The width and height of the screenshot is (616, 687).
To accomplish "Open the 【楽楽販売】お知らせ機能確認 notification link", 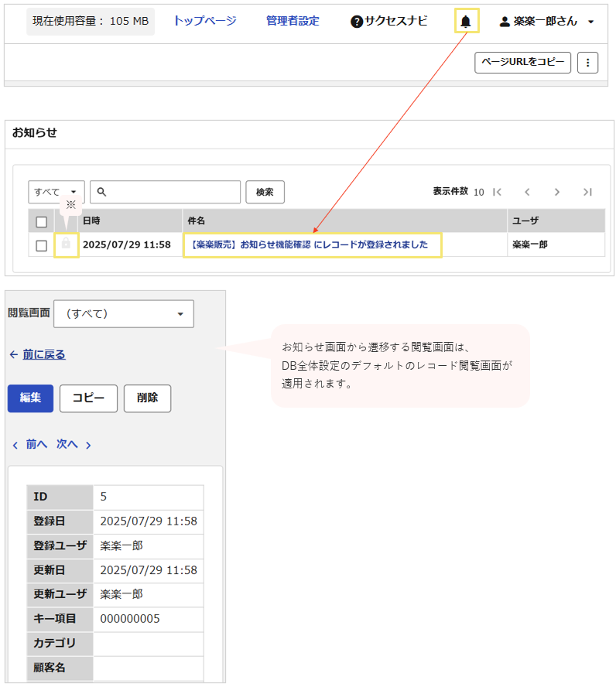I will [x=310, y=244].
